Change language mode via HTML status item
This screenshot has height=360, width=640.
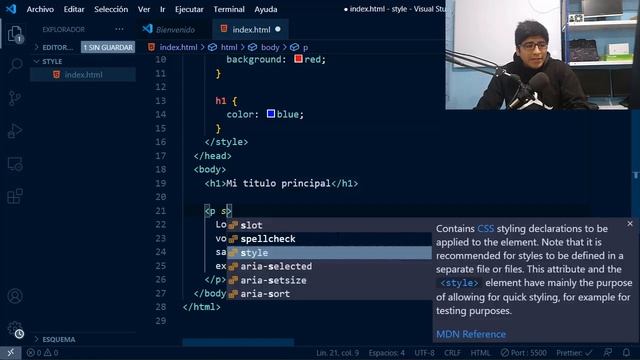(x=480, y=353)
